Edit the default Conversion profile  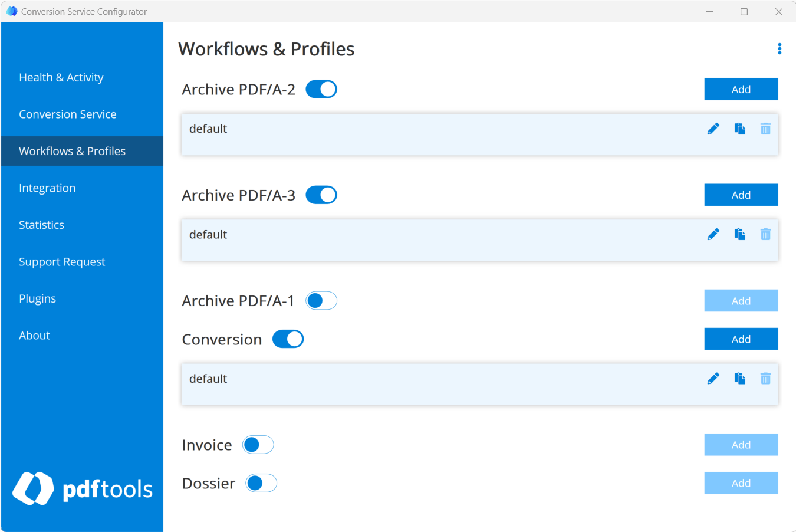(713, 378)
